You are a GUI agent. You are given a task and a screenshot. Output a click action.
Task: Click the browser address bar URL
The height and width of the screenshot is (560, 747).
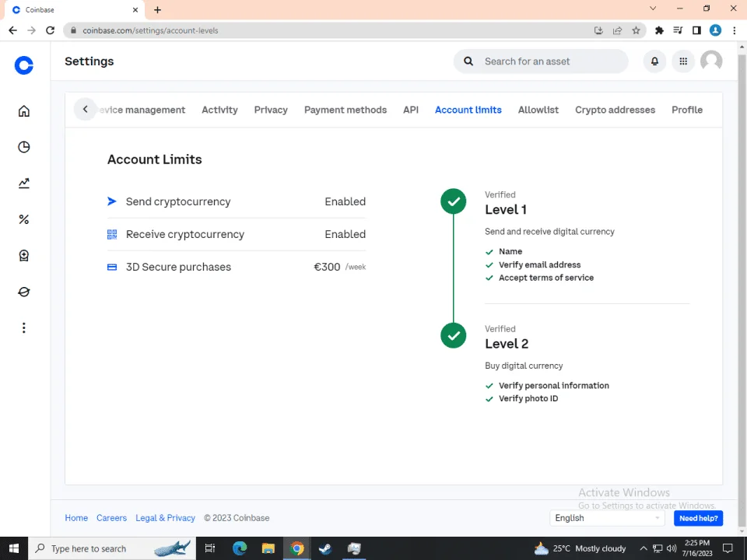pos(150,30)
